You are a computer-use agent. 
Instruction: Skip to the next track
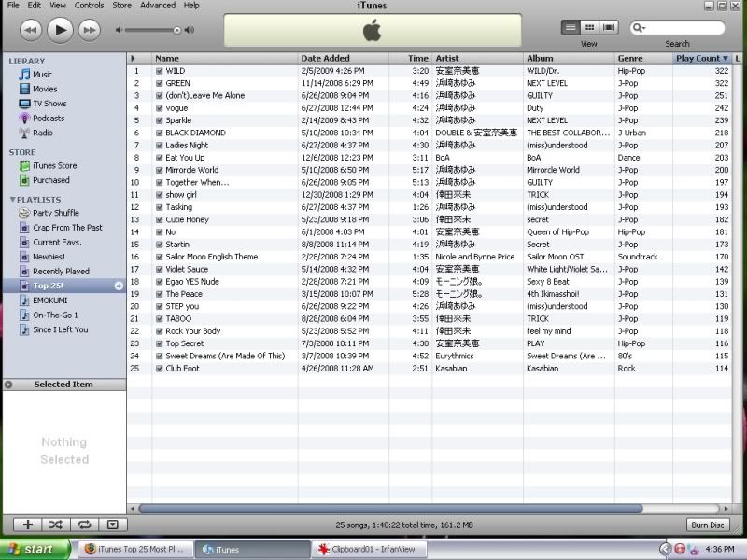[x=89, y=30]
